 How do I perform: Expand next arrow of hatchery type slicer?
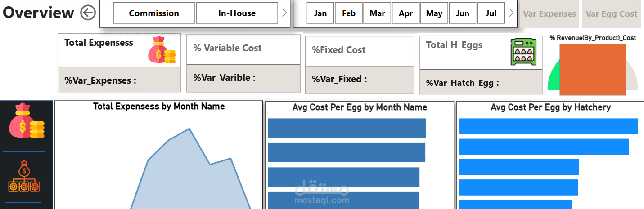284,13
